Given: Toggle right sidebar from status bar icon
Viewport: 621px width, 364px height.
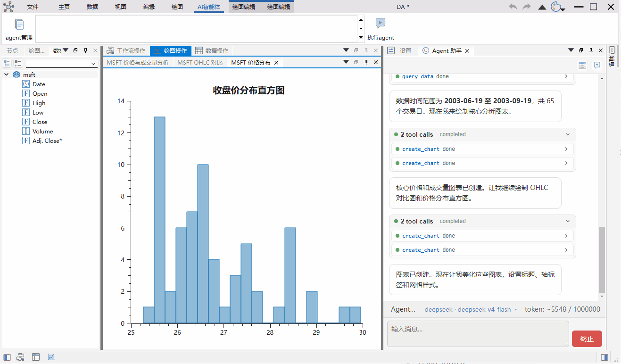Looking at the screenshot, I should point(605,357).
